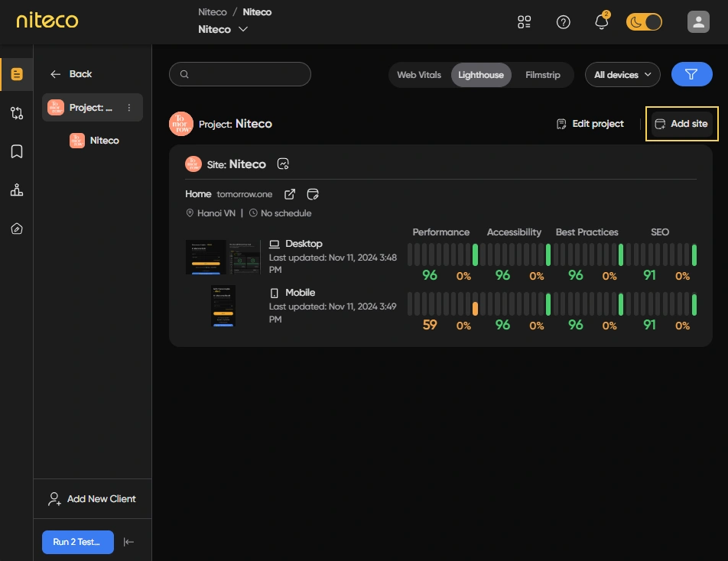This screenshot has height=561, width=728.
Task: Click the No schedule label
Action: click(281, 213)
